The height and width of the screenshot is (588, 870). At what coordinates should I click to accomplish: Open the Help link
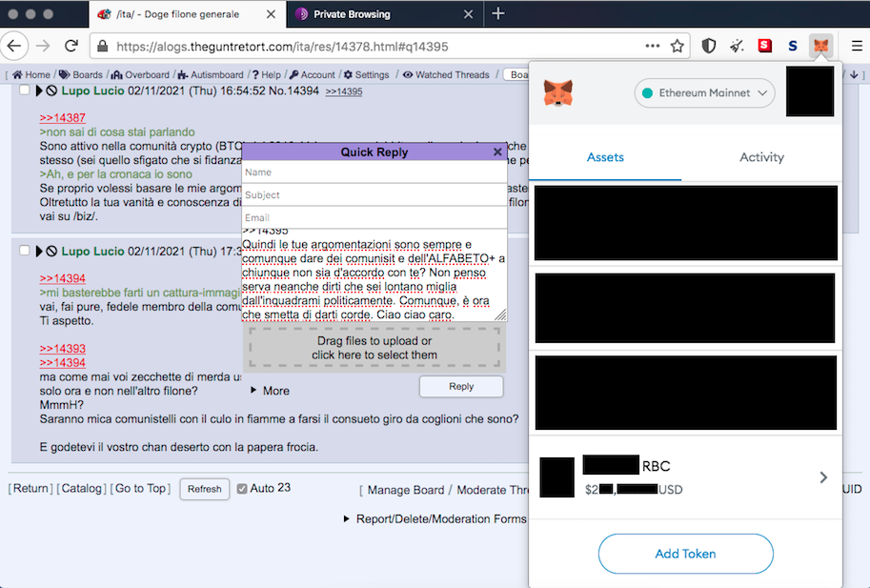tap(267, 75)
